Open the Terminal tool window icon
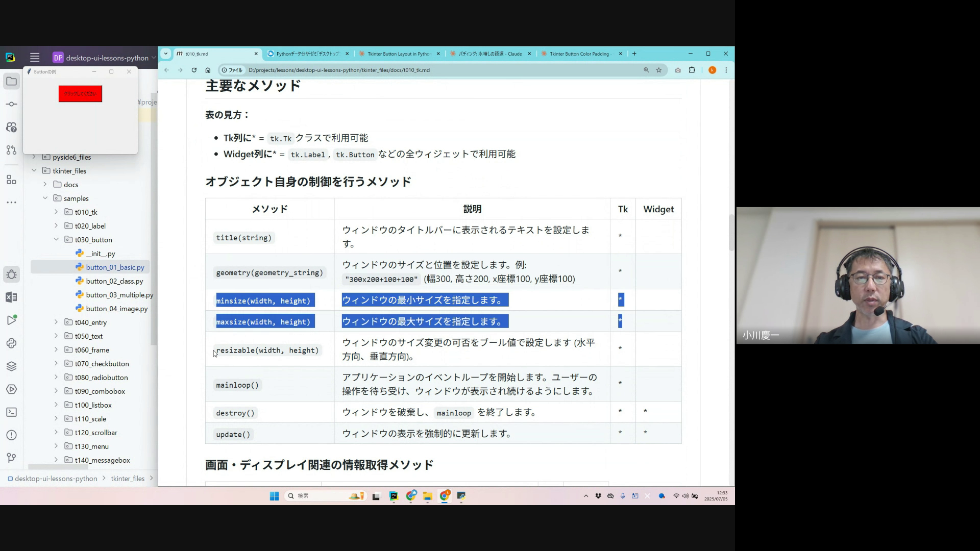This screenshot has height=551, width=980. 11,412
